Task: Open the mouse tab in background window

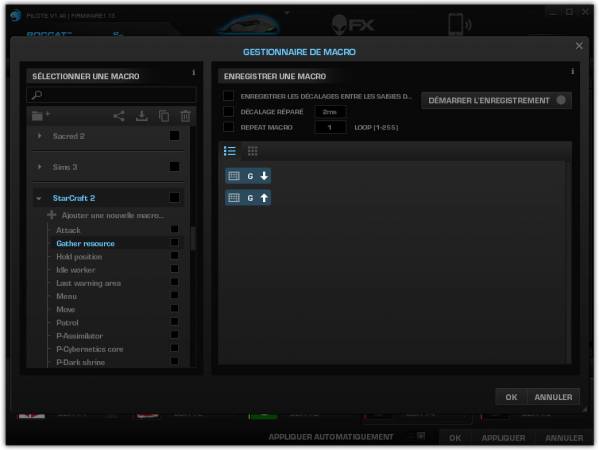Action: click(249, 24)
